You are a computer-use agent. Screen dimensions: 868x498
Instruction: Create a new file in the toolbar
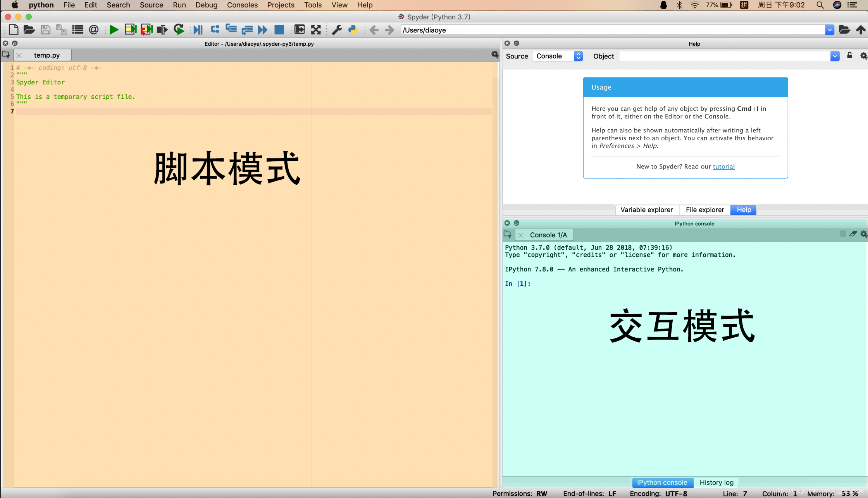coord(14,30)
